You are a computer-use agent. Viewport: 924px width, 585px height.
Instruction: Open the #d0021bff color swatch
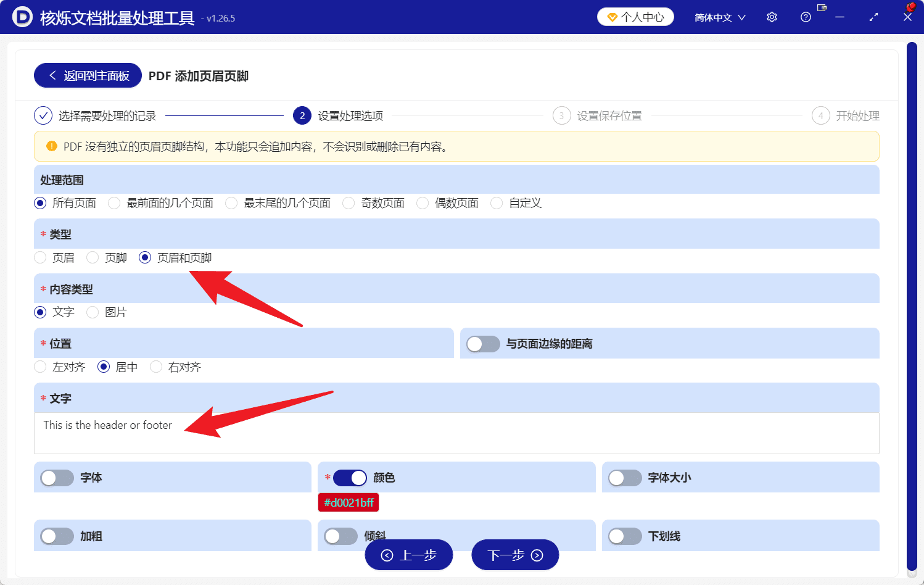tap(349, 502)
